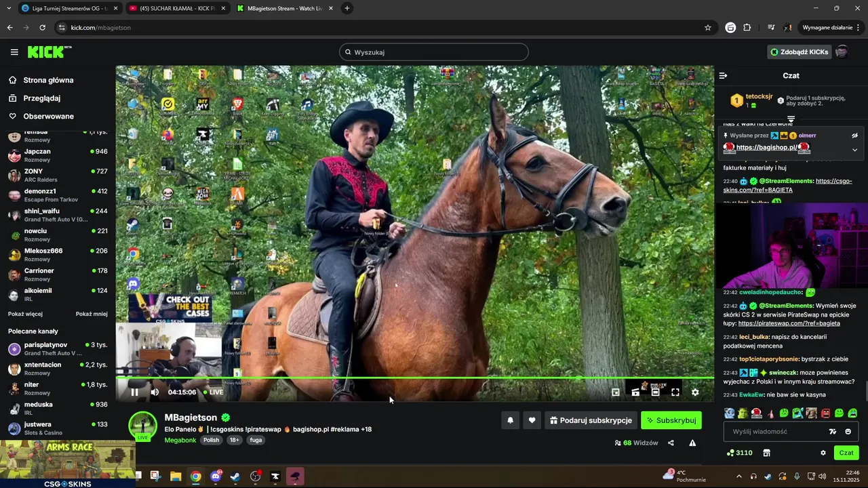
Task: Open parisplatynov recommended channel
Action: point(58,349)
